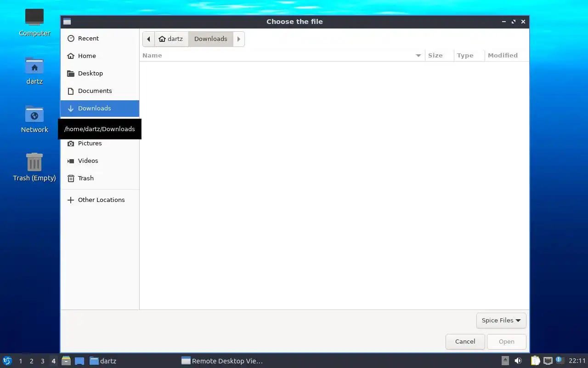Sort files by Name column
Screen dimensions: 588x368
[282, 56]
